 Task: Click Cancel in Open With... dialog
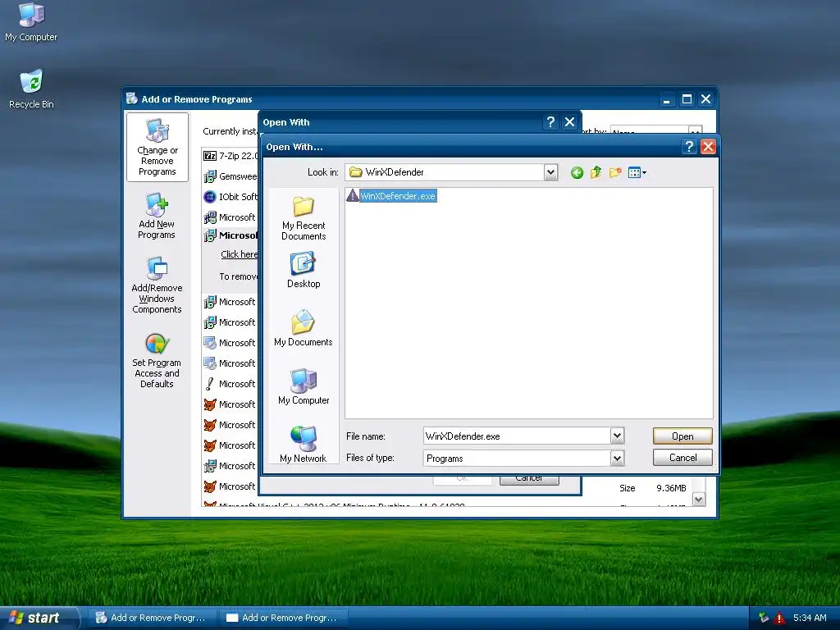tap(682, 458)
